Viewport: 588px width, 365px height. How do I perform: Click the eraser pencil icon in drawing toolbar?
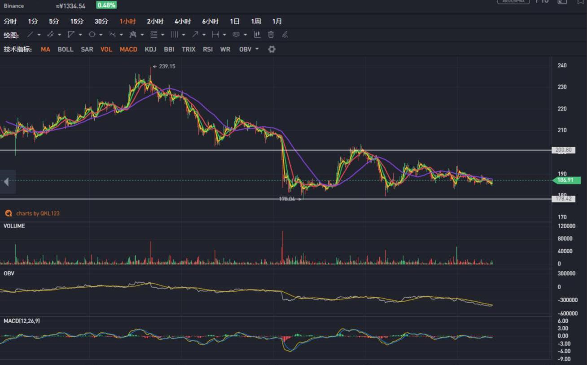coord(285,35)
